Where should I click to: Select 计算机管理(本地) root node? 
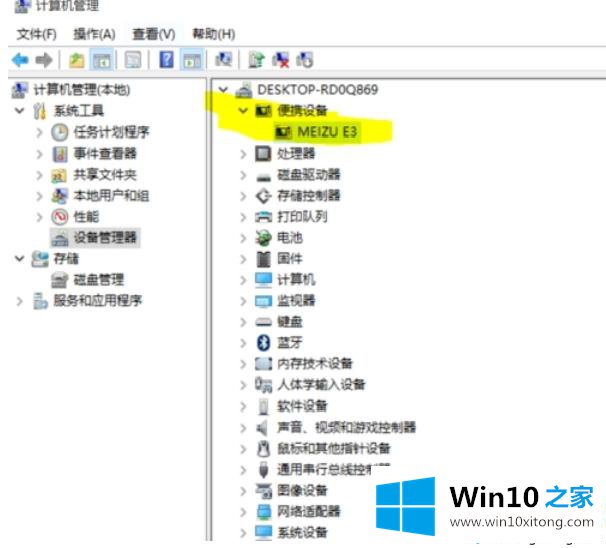[82, 90]
